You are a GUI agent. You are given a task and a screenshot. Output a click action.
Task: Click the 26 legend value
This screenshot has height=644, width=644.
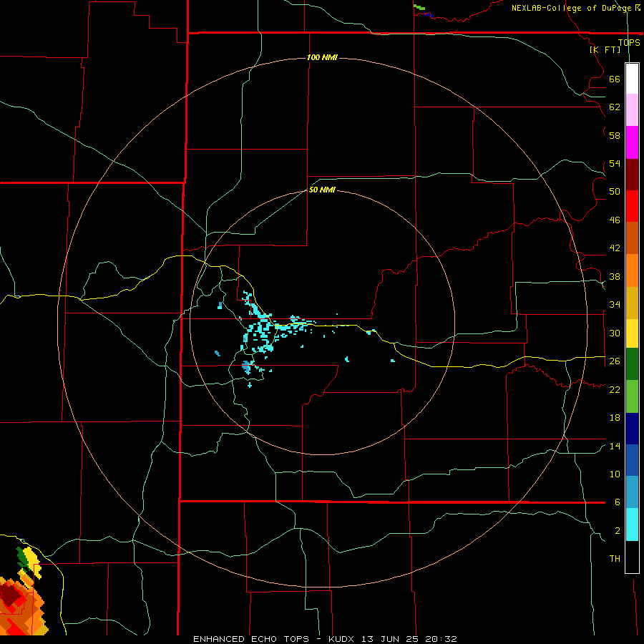coord(615,361)
